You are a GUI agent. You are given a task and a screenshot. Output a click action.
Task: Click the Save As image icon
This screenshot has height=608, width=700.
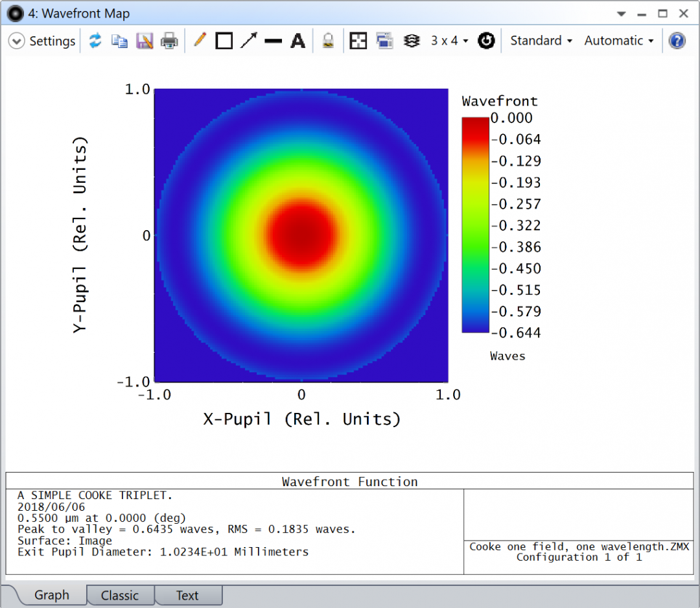point(145,41)
